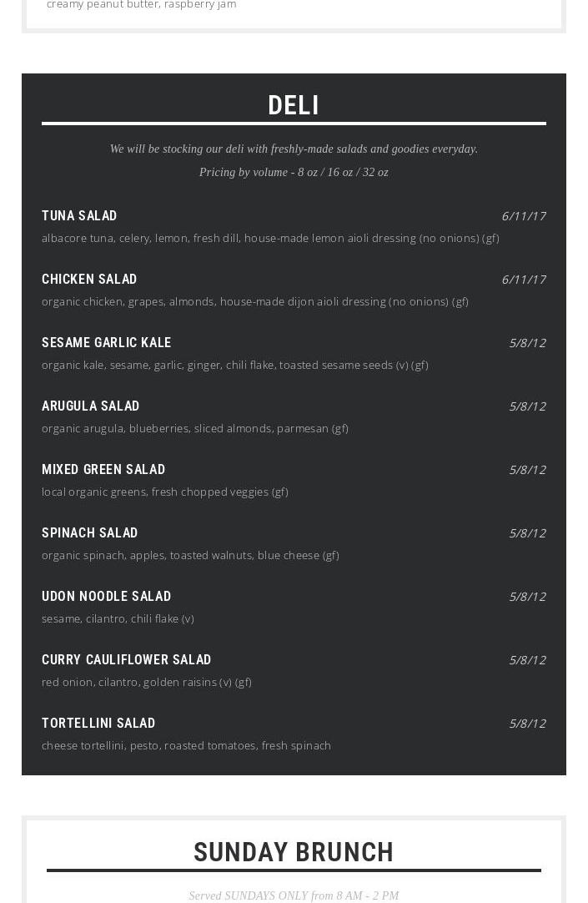Click the Tuna Salad 6/11/17 price

[x=523, y=216]
